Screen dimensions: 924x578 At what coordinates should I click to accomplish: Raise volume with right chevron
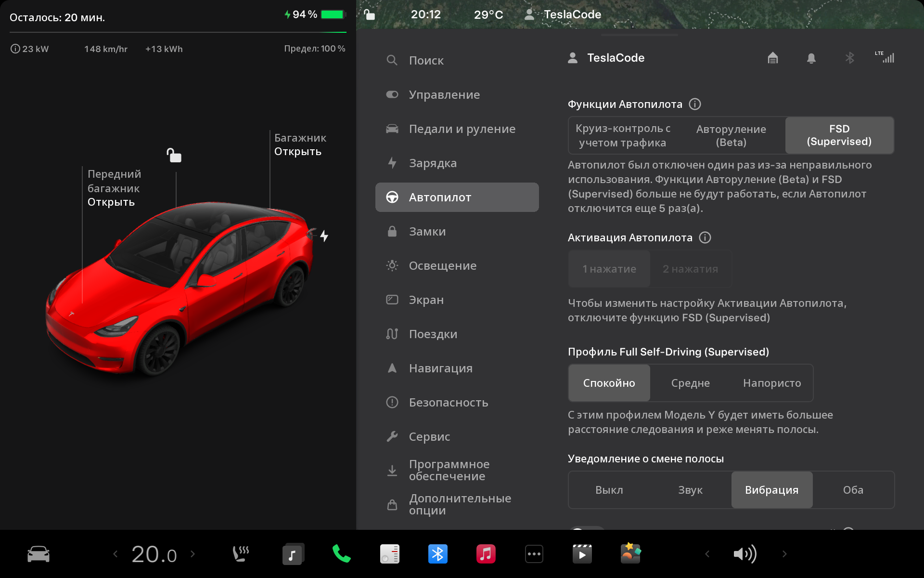click(x=784, y=554)
